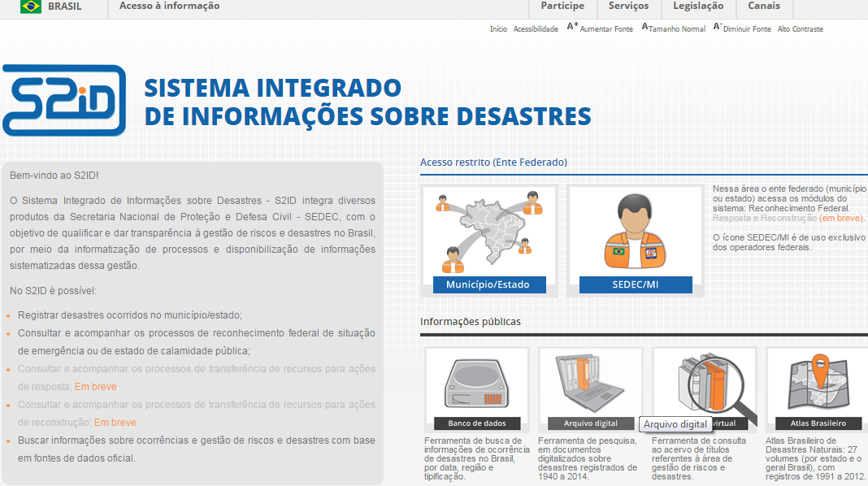
Task: Click the Início link
Action: tap(498, 29)
